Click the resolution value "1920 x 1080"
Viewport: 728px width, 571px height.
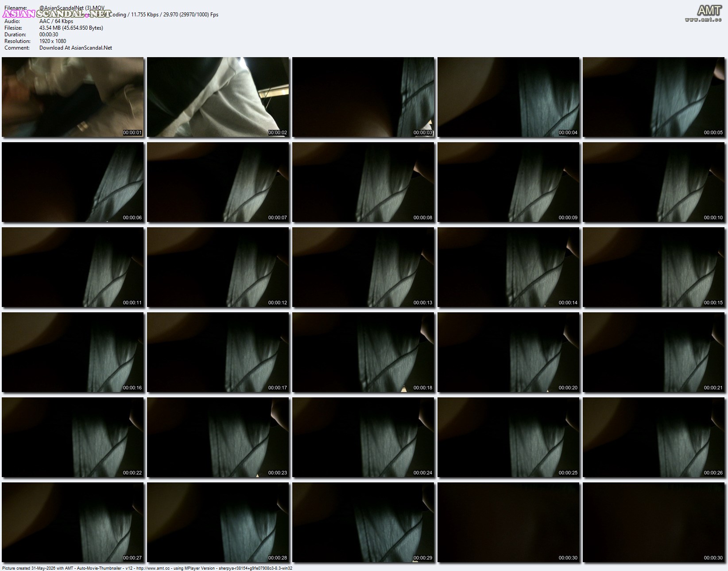tap(53, 41)
